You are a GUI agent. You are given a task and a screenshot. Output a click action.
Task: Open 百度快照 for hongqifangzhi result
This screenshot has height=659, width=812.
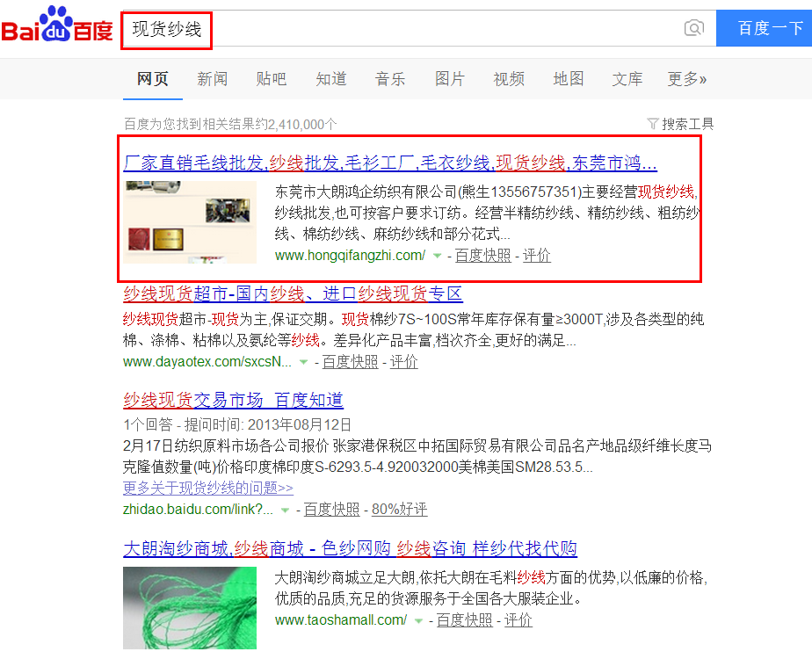tap(482, 255)
